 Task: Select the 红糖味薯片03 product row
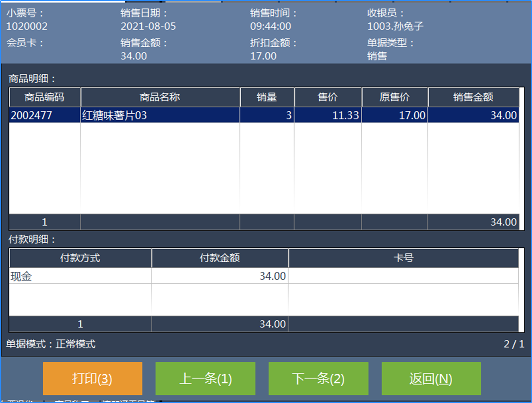click(x=159, y=115)
